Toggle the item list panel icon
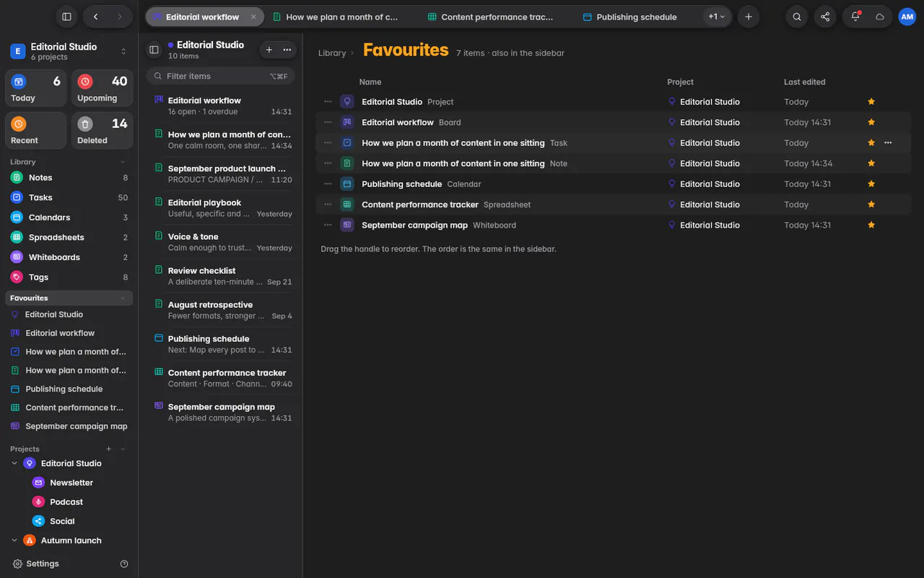Image resolution: width=924 pixels, height=578 pixels. 154,50
